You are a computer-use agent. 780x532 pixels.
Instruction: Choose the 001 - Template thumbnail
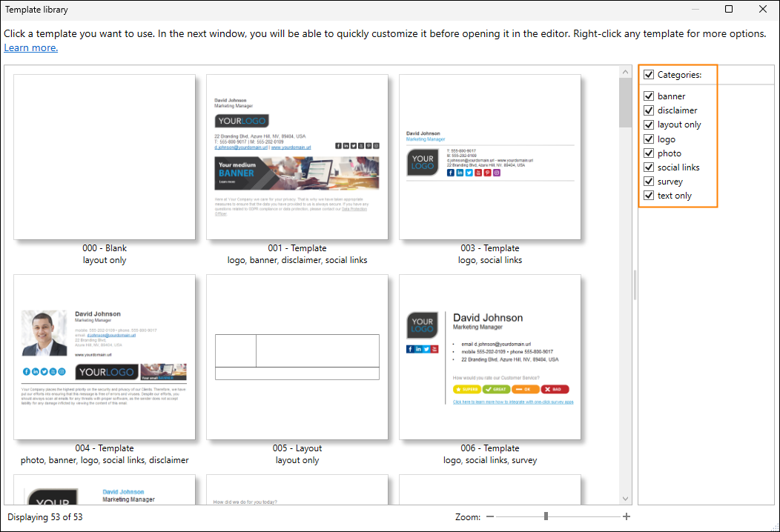[x=297, y=157]
